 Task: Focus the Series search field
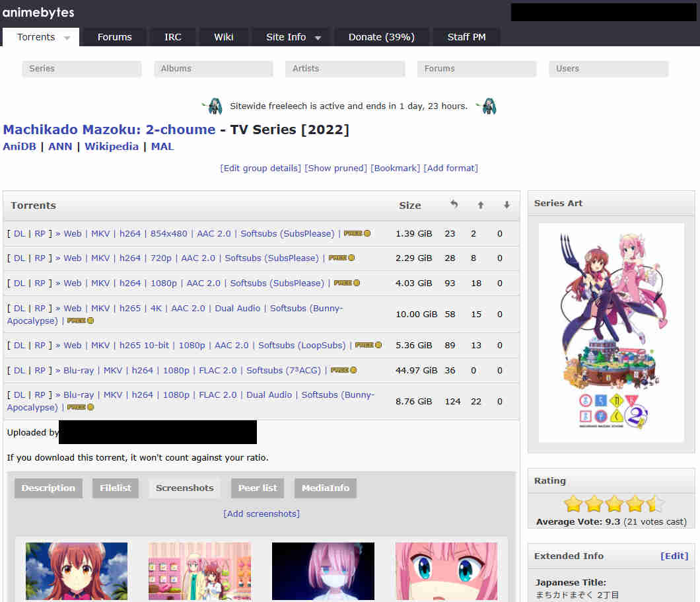[x=82, y=69]
